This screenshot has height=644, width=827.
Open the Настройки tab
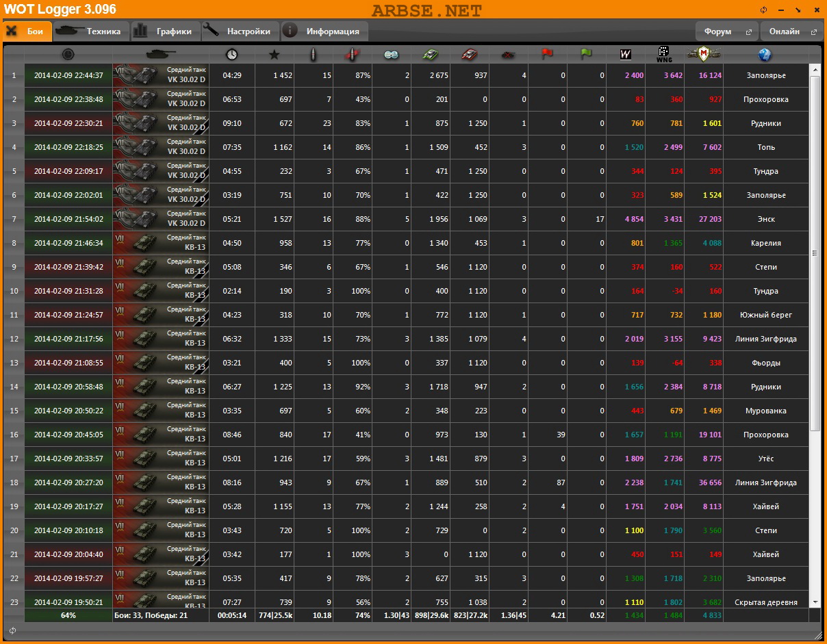[x=241, y=31]
